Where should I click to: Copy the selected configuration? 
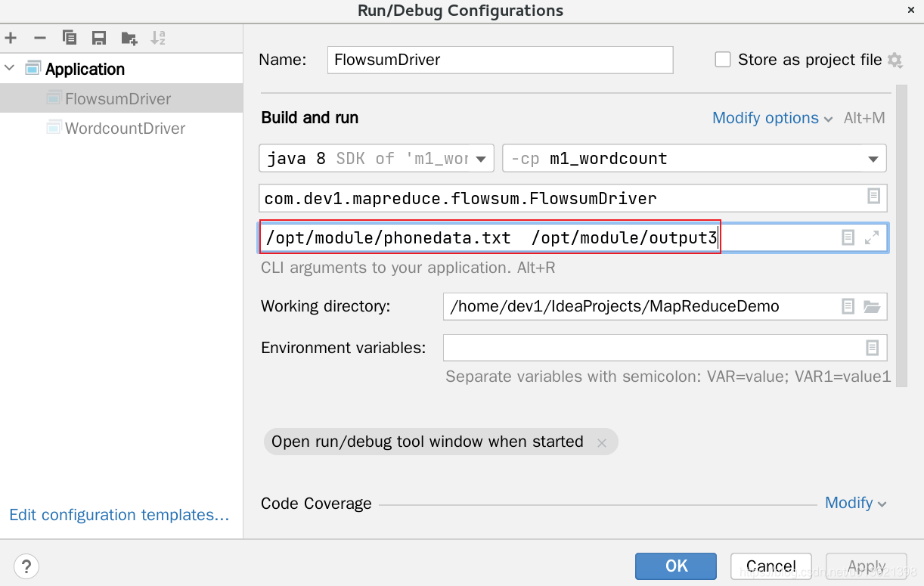pyautogui.click(x=70, y=38)
